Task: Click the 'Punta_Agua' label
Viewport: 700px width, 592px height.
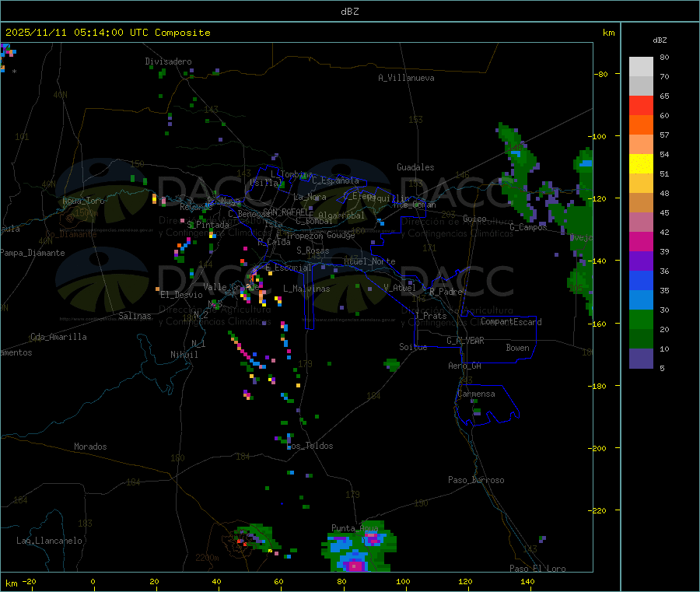Action: [355, 528]
